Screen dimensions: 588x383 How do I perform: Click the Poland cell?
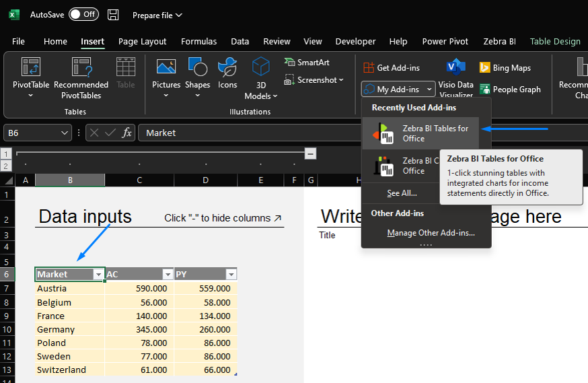tap(70, 343)
